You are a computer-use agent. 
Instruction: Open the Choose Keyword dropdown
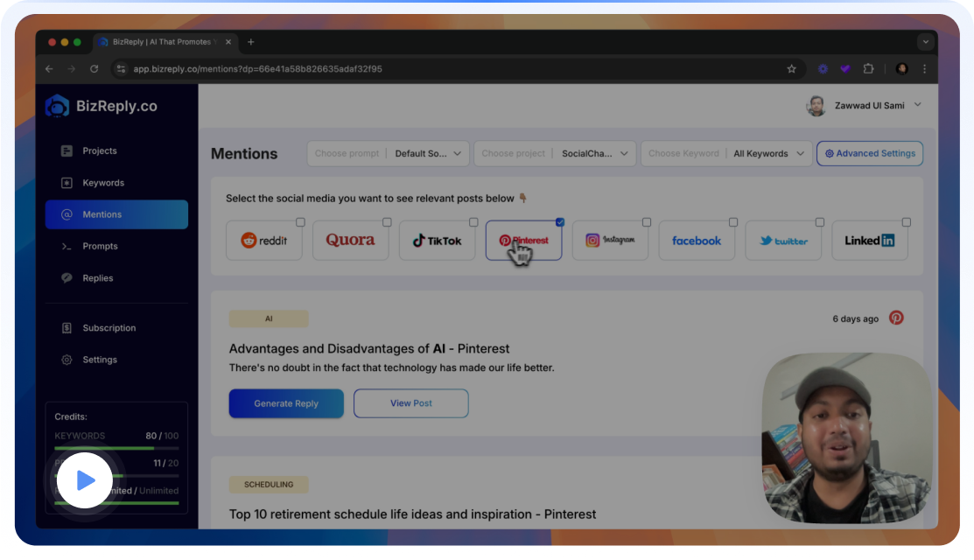726,153
